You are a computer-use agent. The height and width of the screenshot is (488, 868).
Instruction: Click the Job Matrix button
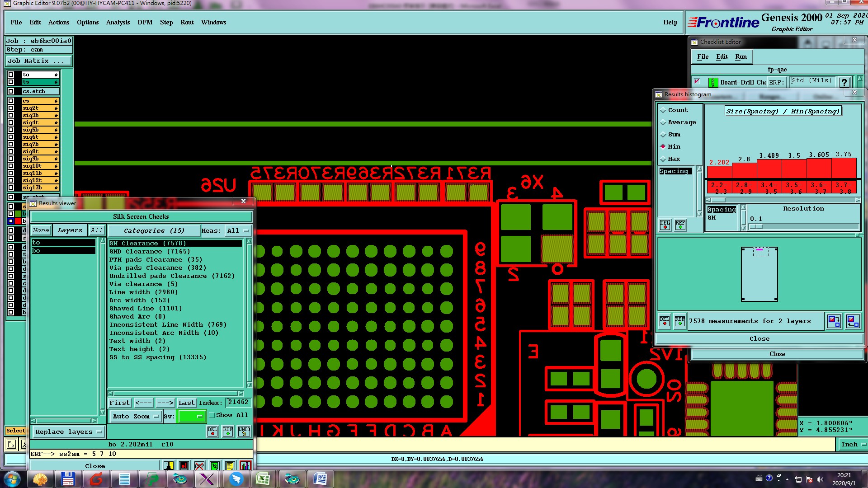pyautogui.click(x=38, y=61)
